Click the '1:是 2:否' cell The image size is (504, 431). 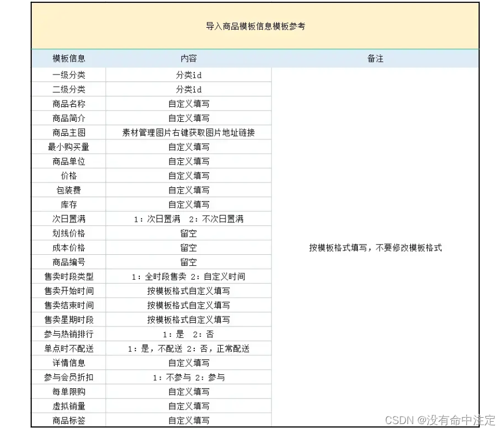[x=188, y=335]
